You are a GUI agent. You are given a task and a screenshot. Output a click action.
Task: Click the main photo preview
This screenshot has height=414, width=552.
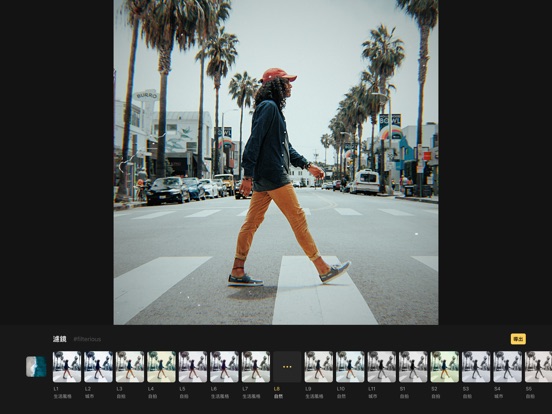pyautogui.click(x=276, y=162)
